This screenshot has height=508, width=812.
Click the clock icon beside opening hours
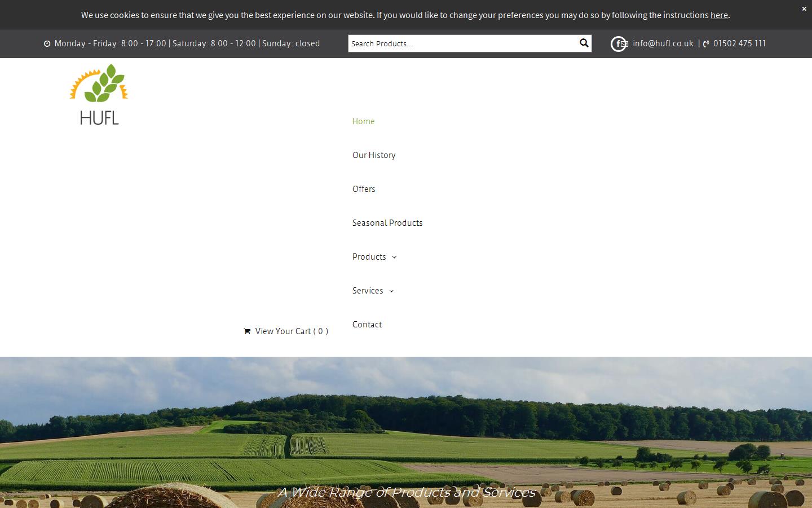pos(47,43)
